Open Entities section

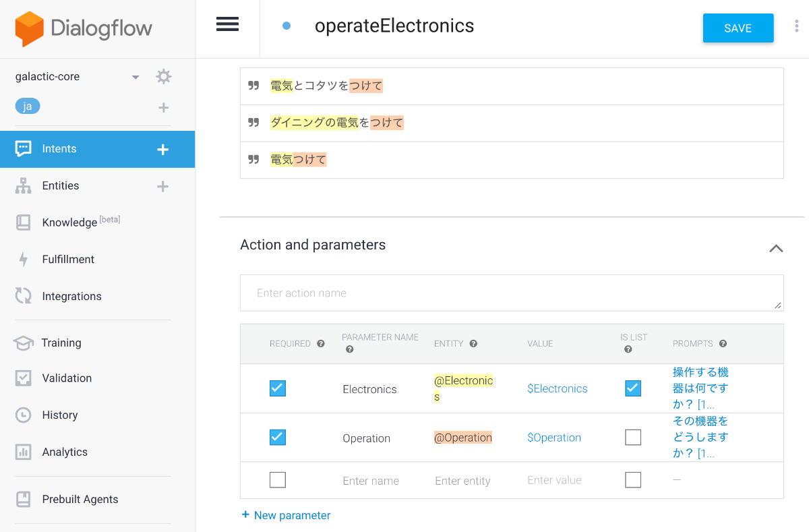61,185
